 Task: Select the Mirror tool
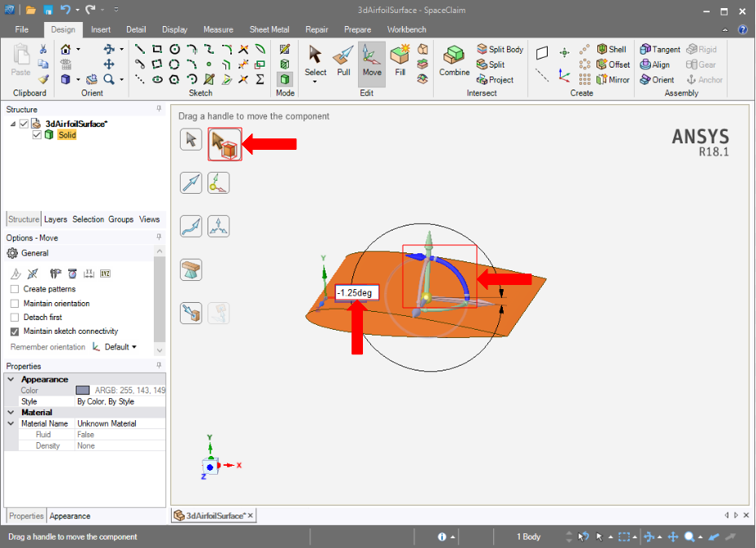click(x=613, y=80)
